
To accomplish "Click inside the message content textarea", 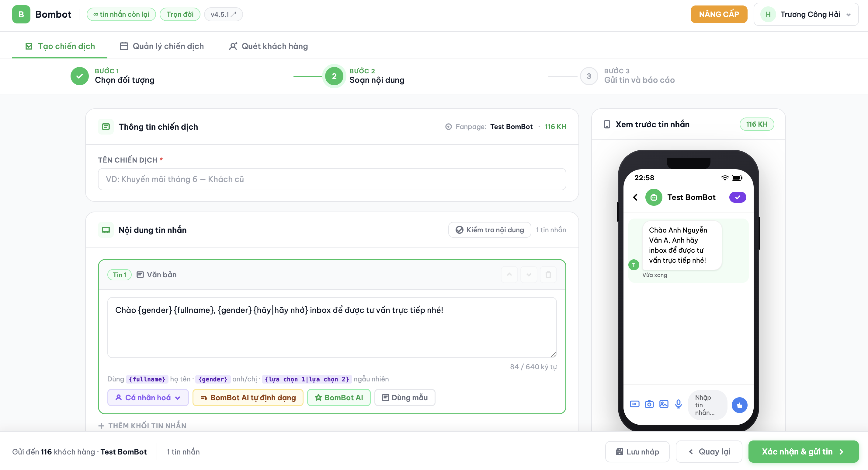I will click(332, 327).
